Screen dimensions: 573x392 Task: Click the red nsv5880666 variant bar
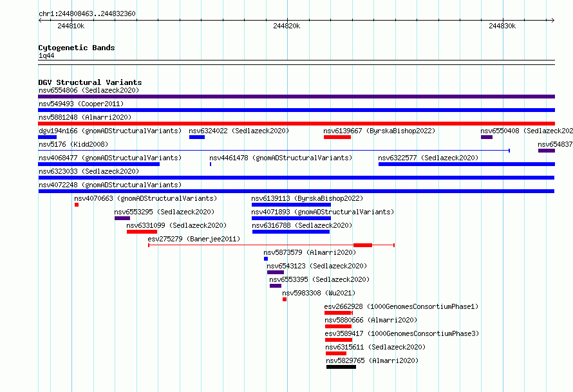(339, 326)
